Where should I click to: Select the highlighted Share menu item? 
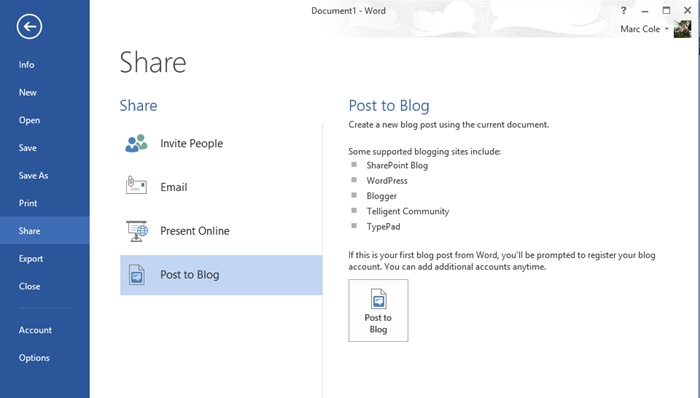pos(45,230)
